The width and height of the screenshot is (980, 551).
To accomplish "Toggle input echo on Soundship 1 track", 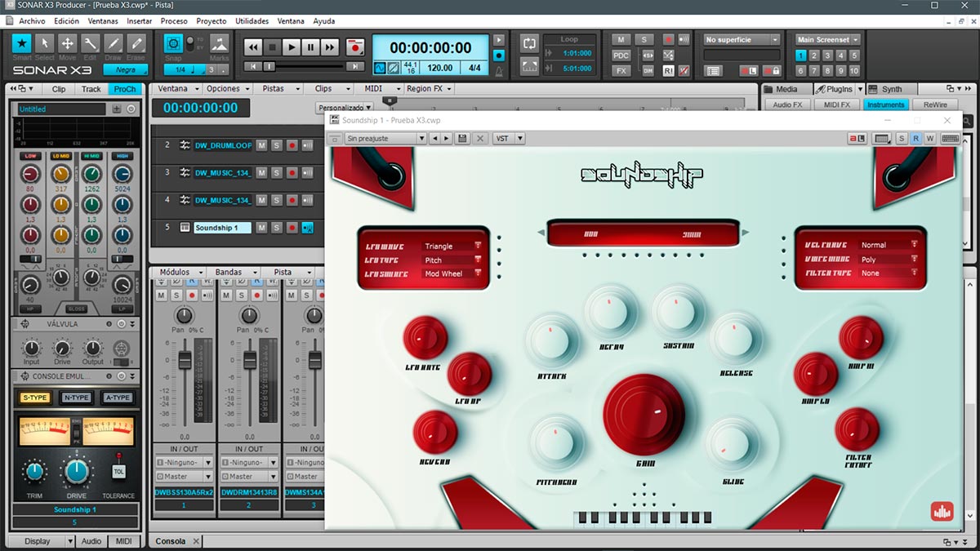I will tap(308, 228).
